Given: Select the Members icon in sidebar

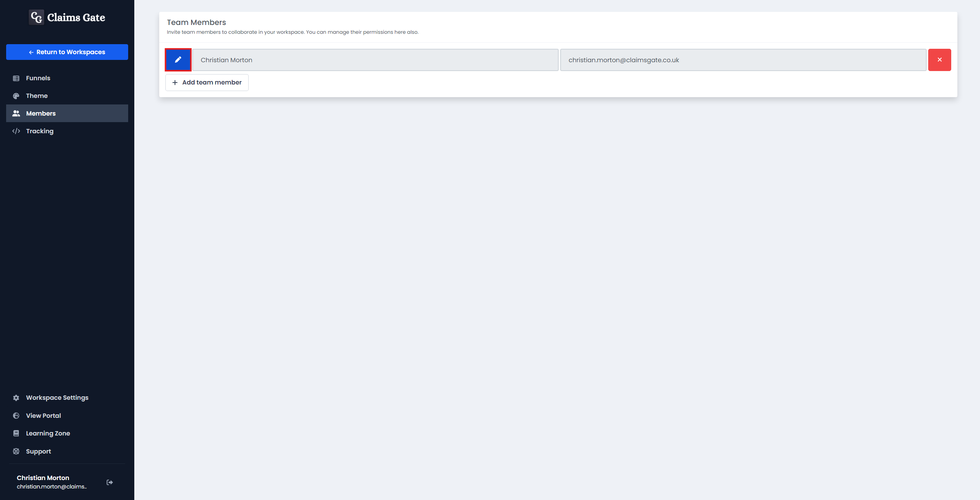Looking at the screenshot, I should (x=15, y=113).
